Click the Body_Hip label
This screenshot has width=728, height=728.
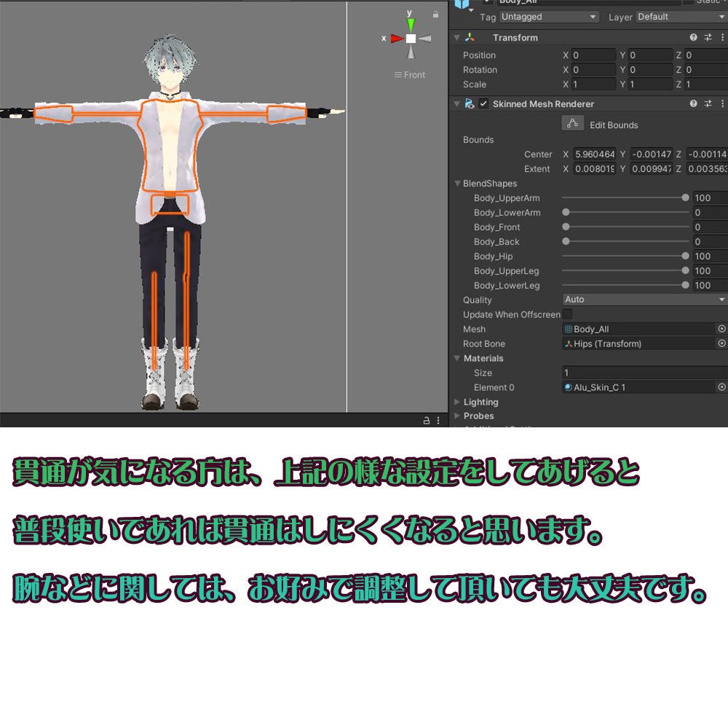[x=493, y=256]
